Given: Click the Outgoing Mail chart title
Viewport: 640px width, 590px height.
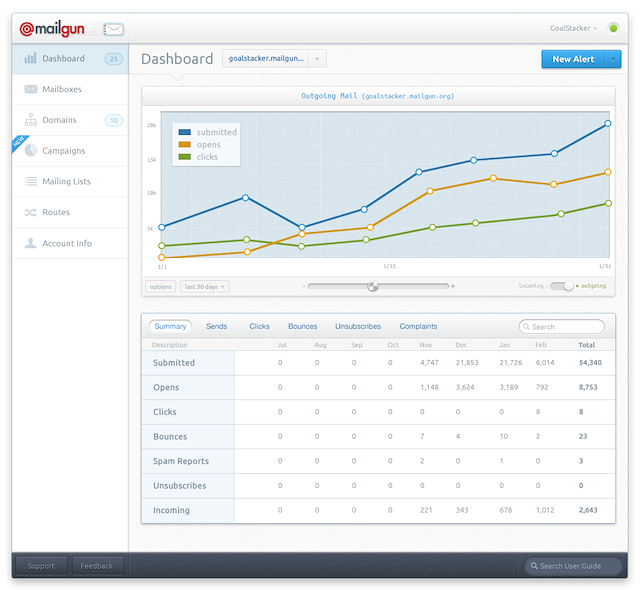Looking at the screenshot, I should click(378, 96).
